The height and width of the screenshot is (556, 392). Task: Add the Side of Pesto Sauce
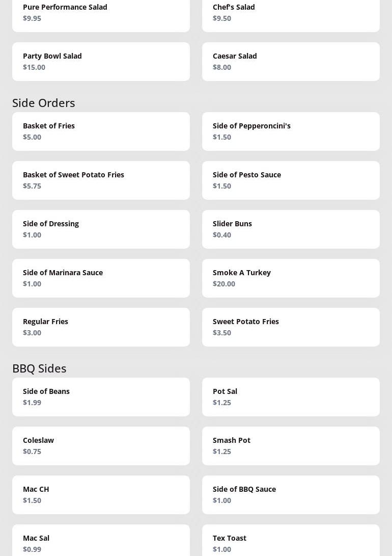pos(291,180)
